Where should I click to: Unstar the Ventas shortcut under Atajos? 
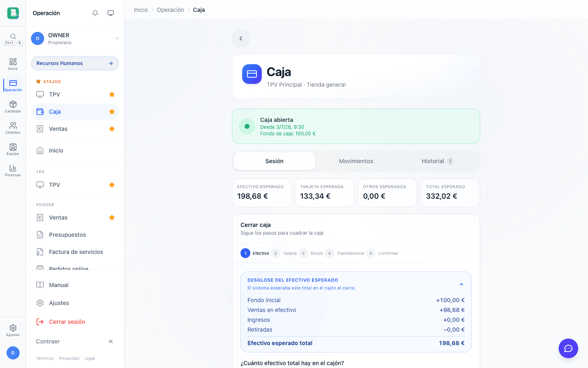[x=112, y=129]
